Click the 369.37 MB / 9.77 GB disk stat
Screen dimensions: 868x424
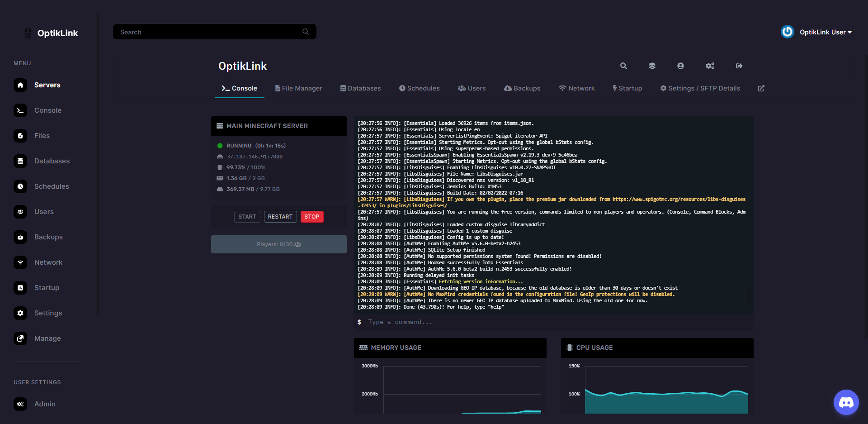point(253,189)
